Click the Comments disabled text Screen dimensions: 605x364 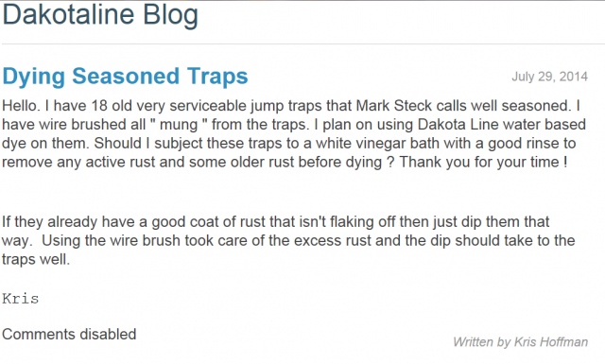coord(69,335)
